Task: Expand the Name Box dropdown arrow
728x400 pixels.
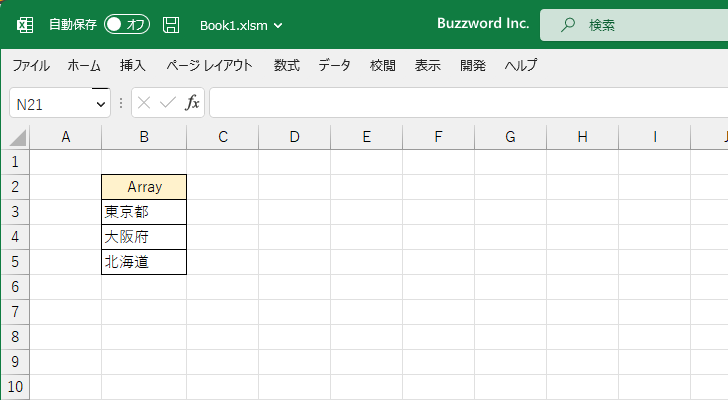Action: click(101, 104)
